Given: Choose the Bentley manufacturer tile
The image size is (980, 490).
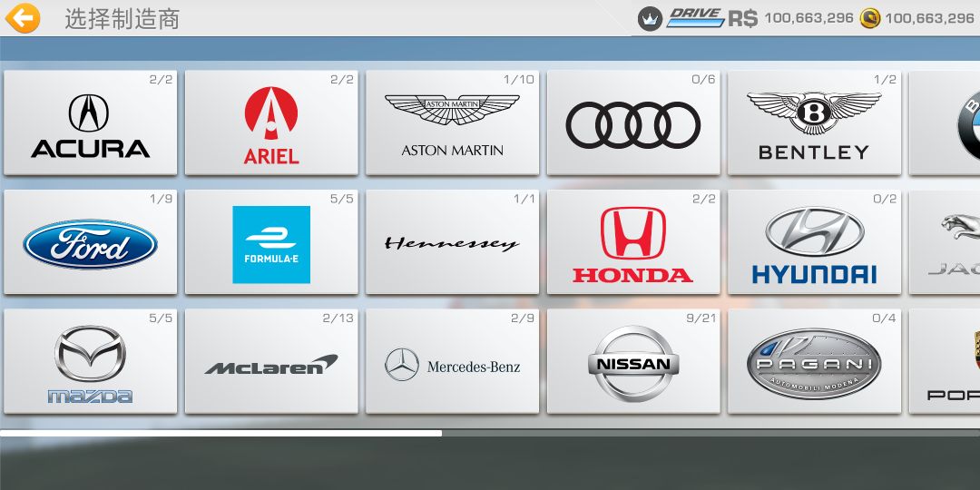Looking at the screenshot, I should point(814,122).
